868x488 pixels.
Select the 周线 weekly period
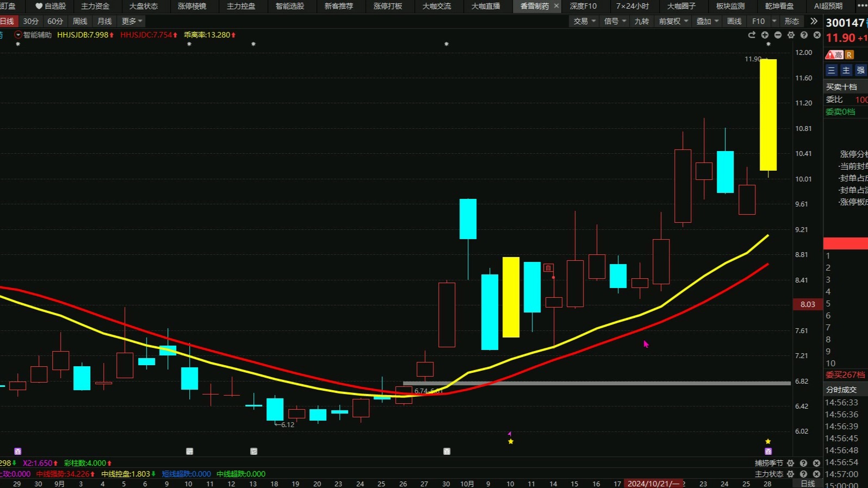(x=80, y=21)
